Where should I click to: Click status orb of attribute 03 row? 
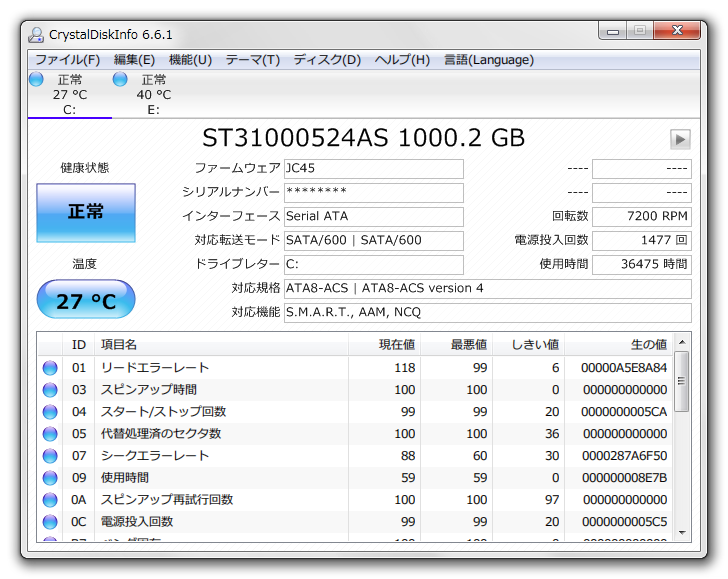click(50, 390)
